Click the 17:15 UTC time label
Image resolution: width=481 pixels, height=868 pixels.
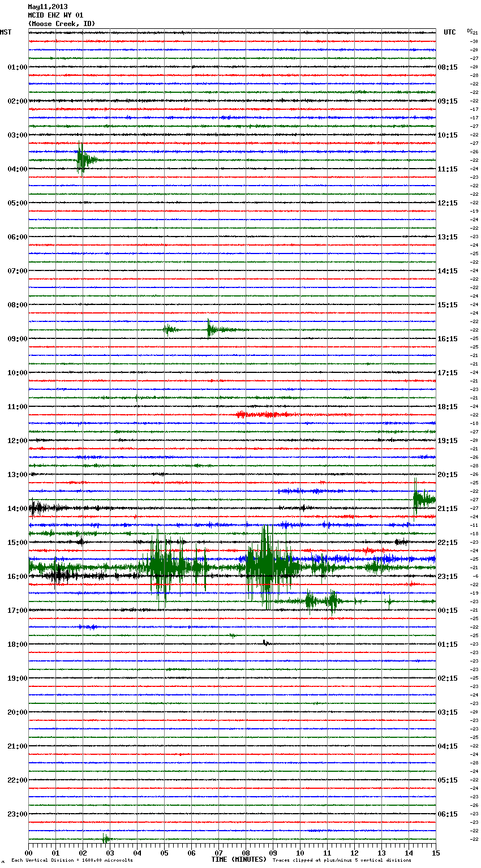tap(448, 373)
